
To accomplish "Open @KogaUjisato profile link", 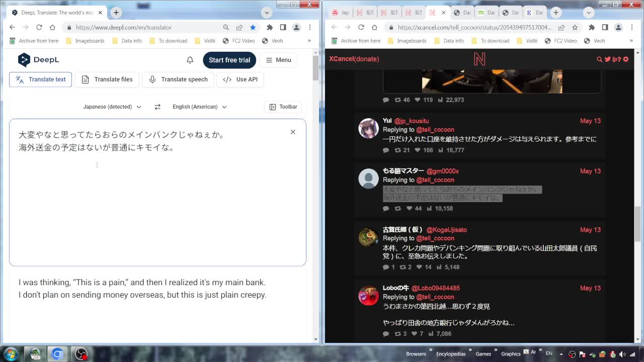I will coord(447,230).
